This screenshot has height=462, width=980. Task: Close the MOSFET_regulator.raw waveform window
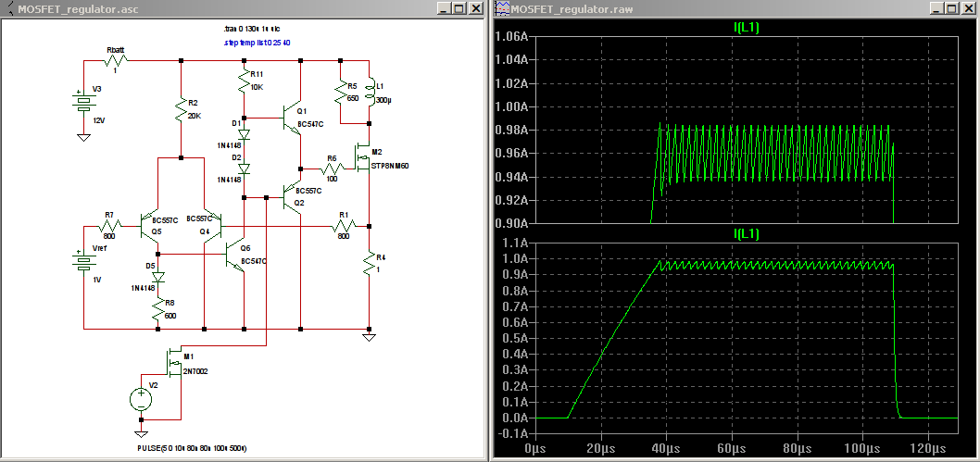[x=969, y=8]
